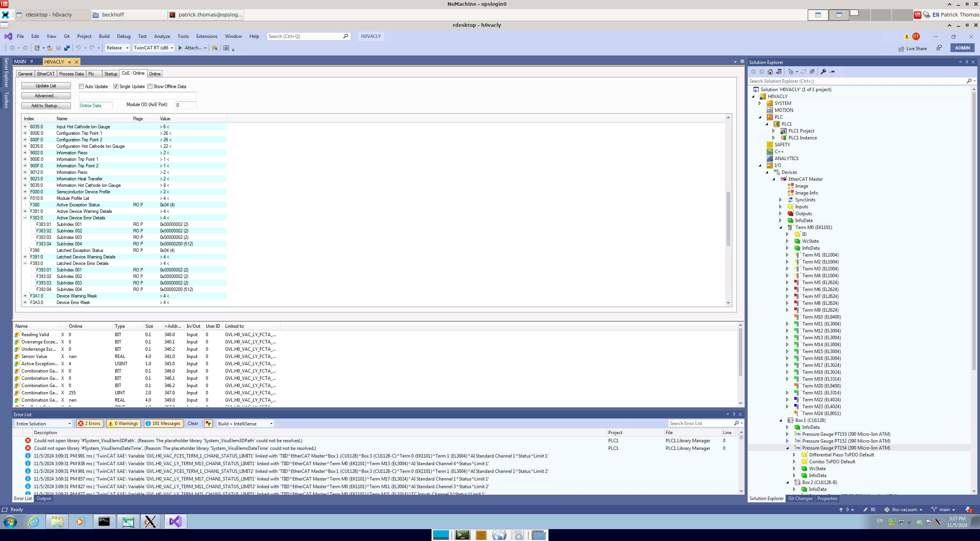
Task: Click the Preview Selected Items icon
Action: pos(832,72)
